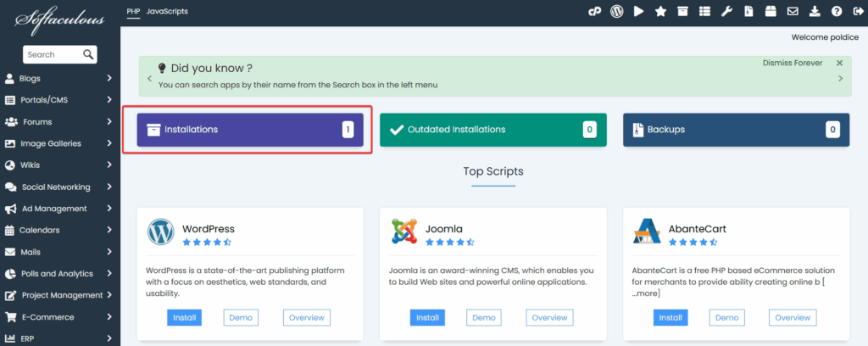The height and width of the screenshot is (346, 868).
Task: Expand the Forums sidebar category
Action: click(59, 121)
